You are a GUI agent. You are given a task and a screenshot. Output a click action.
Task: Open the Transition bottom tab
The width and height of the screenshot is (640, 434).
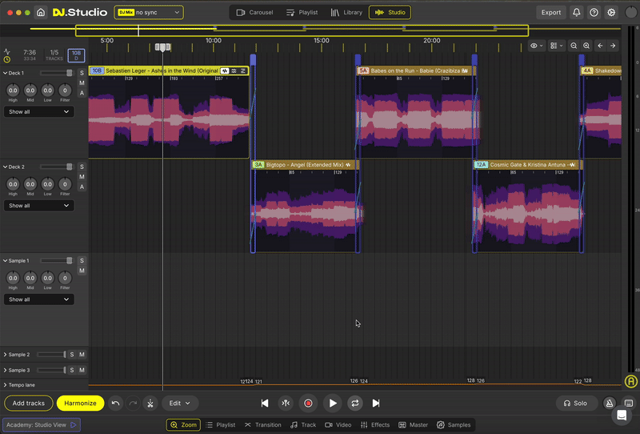(263, 425)
